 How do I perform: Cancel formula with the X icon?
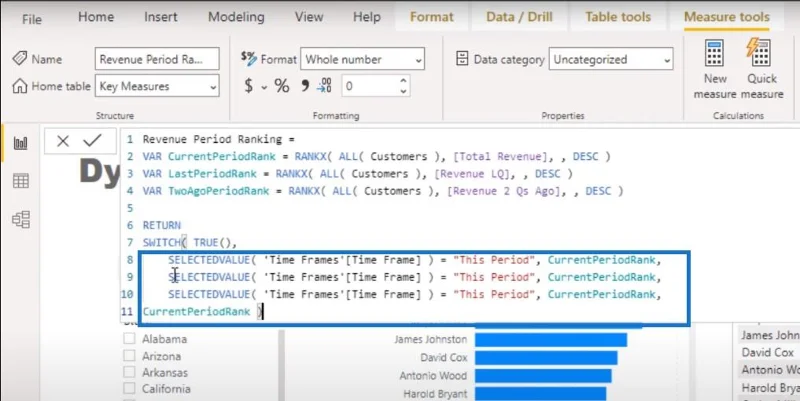pos(63,141)
